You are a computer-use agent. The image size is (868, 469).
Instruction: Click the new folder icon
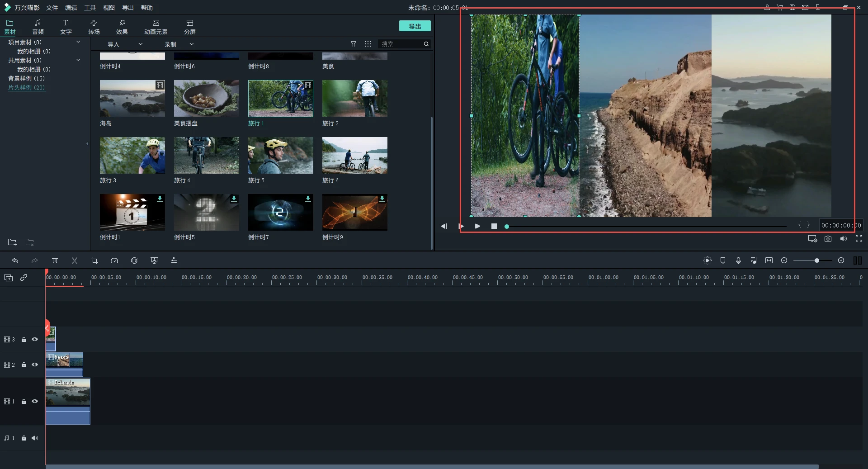[12, 242]
